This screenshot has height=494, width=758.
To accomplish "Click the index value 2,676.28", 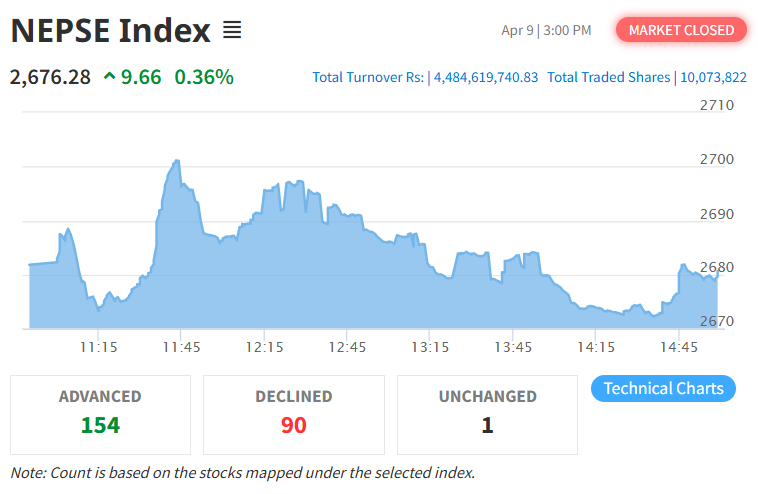I will click(50, 77).
